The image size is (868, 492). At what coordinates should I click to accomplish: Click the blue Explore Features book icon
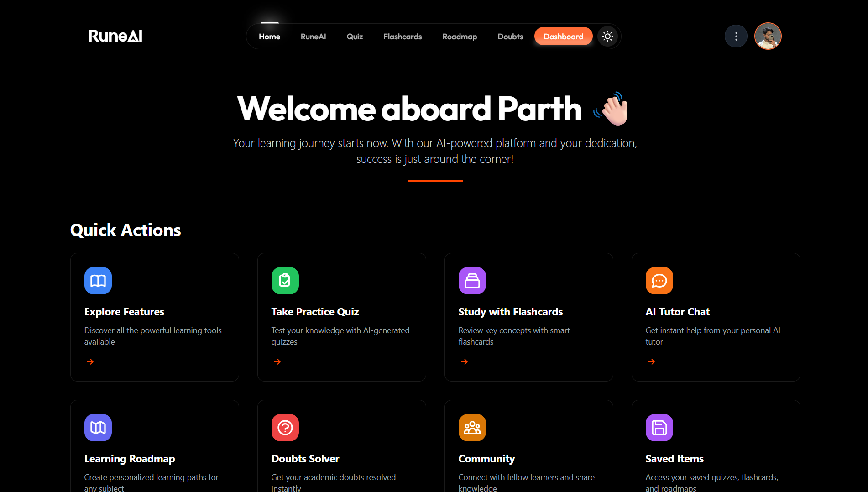coord(98,281)
